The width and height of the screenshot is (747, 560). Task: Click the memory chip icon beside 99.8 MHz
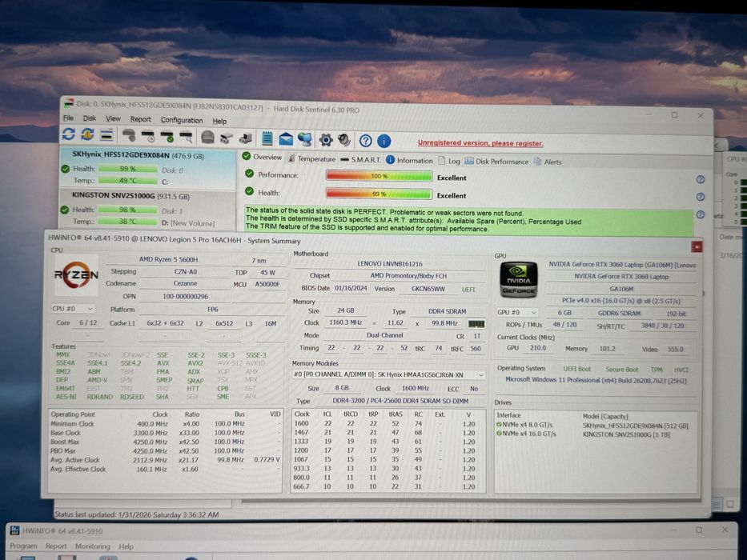(x=476, y=324)
